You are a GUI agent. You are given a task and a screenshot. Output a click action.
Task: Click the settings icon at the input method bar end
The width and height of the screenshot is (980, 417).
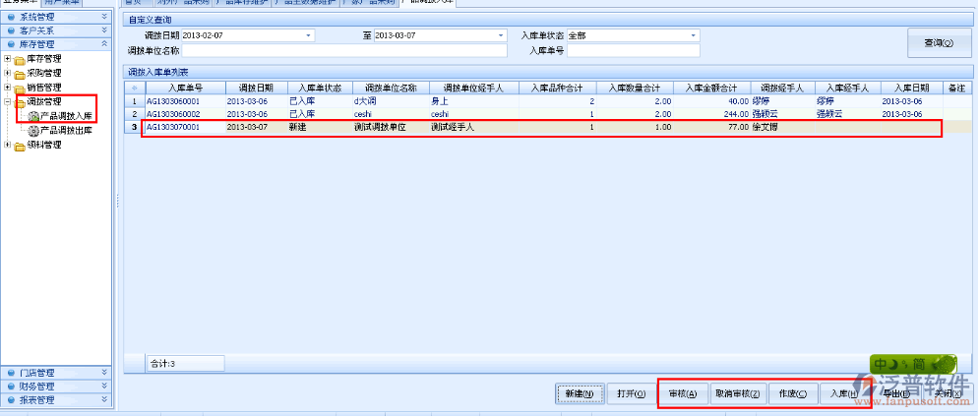tap(944, 363)
